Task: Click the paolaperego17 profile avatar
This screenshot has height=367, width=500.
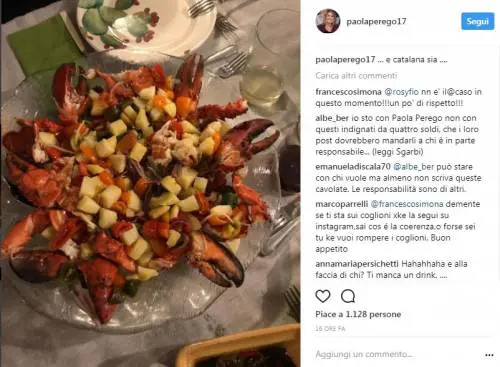Action: point(328,21)
